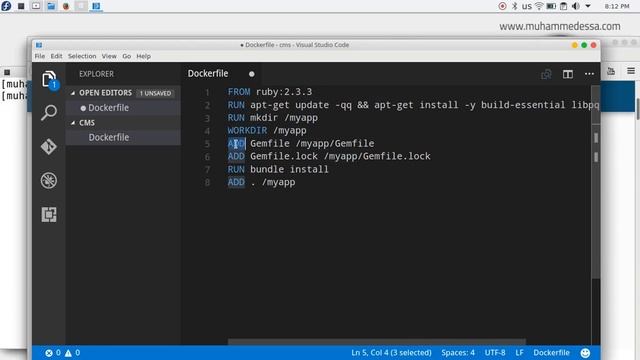Click Gemfile.lock path text on line 6

pyautogui.click(x=377, y=156)
